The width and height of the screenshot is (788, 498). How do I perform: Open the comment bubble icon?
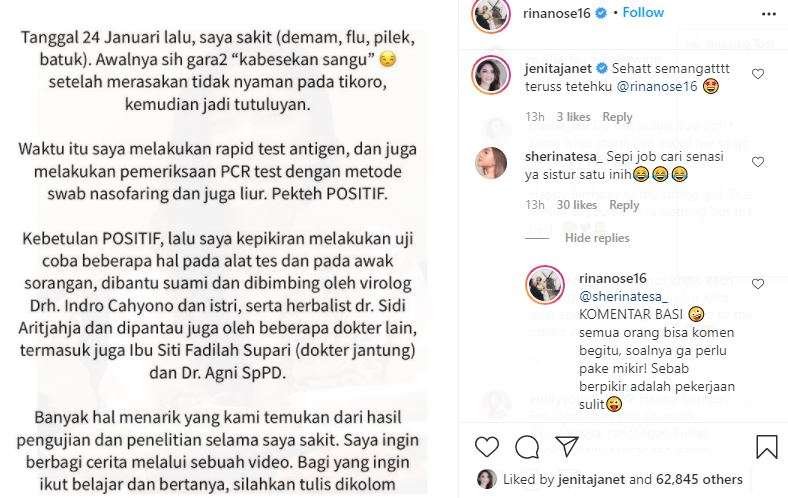(x=527, y=446)
